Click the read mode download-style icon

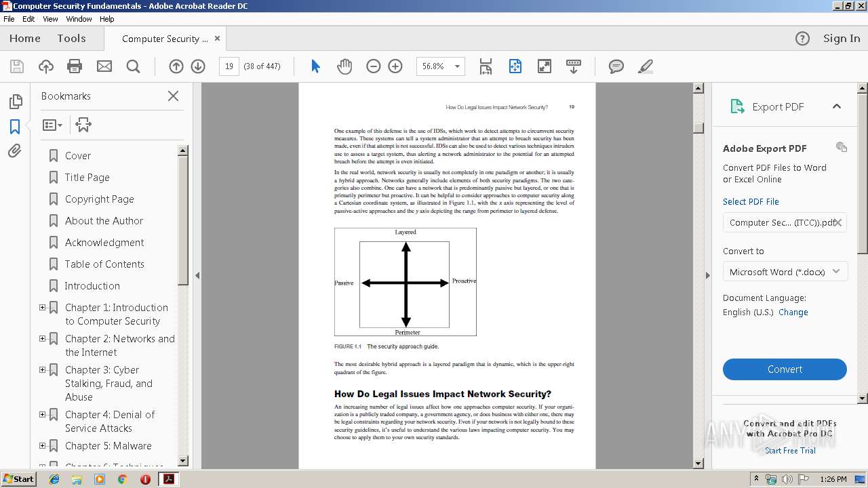tap(573, 66)
